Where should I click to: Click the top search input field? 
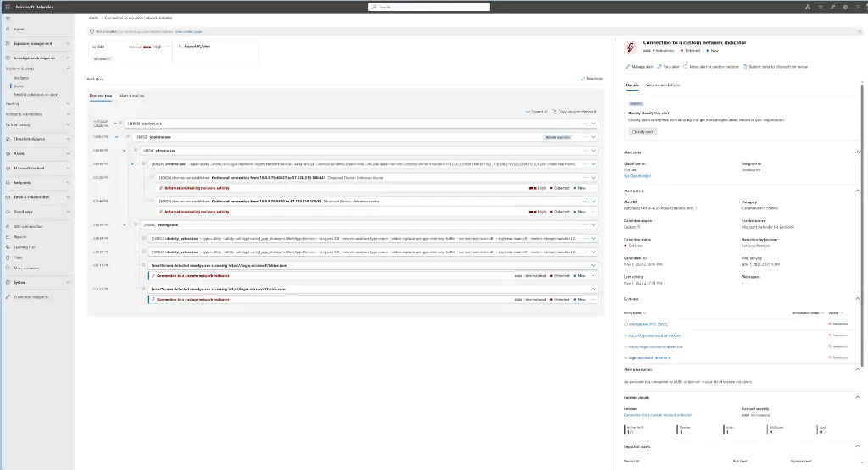click(x=429, y=7)
